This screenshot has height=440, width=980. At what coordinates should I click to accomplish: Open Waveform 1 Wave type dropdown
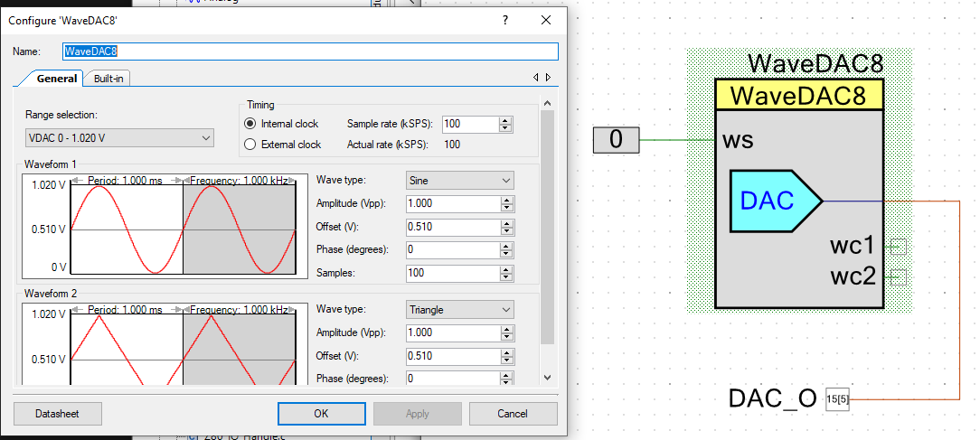click(x=459, y=180)
